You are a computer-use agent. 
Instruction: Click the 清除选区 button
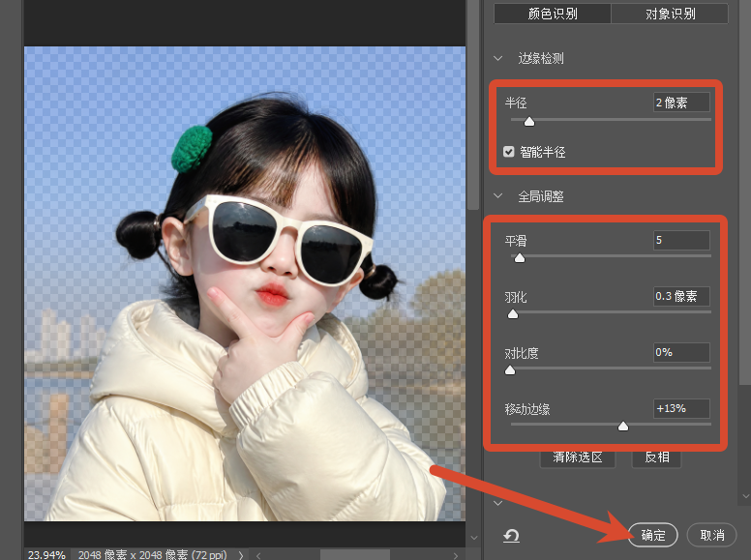click(x=577, y=458)
